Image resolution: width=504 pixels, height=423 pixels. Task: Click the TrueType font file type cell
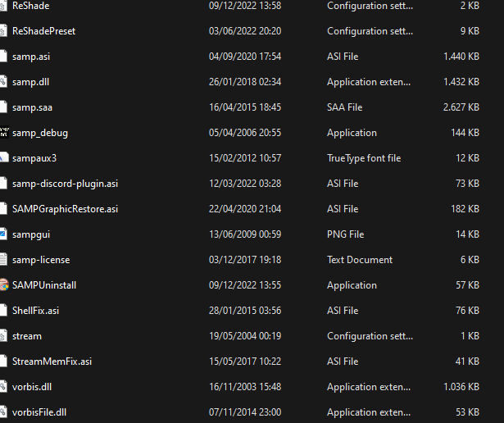[x=364, y=158]
